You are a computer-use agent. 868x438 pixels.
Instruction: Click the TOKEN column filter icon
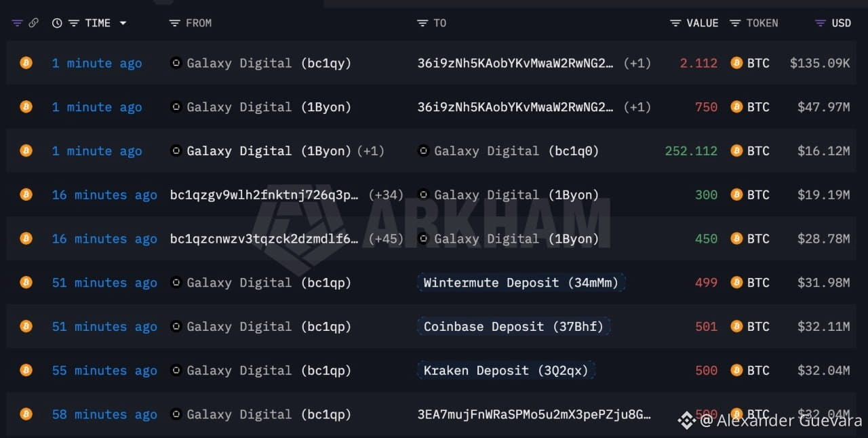[x=735, y=23]
